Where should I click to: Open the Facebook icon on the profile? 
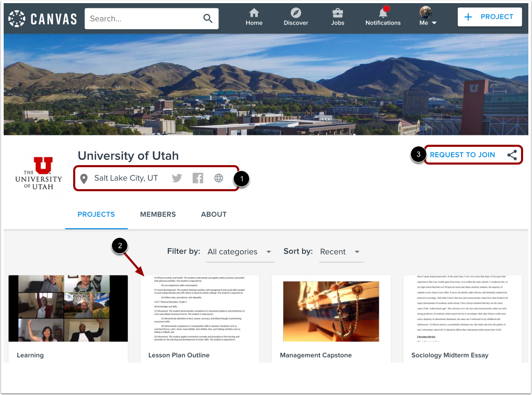coord(198,178)
